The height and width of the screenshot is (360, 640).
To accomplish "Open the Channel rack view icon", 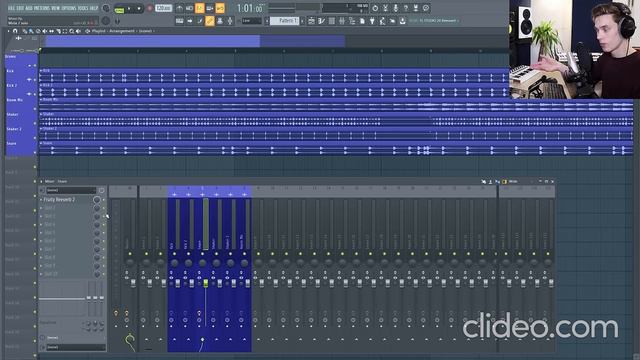I will click(x=332, y=21).
